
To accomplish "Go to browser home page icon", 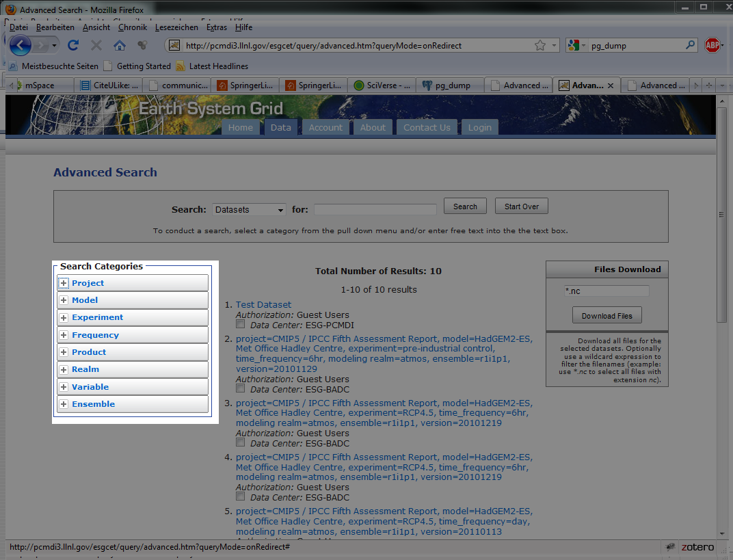I will click(x=120, y=46).
